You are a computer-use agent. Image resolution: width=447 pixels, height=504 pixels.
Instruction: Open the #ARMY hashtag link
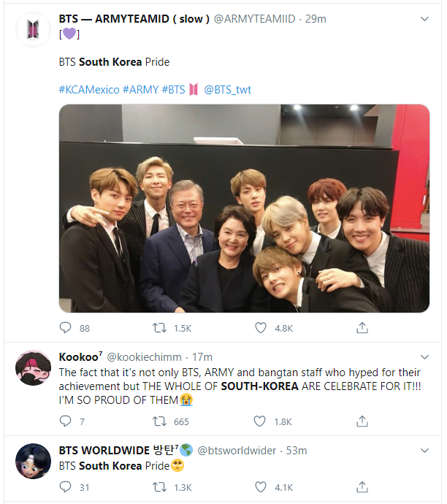(x=140, y=90)
